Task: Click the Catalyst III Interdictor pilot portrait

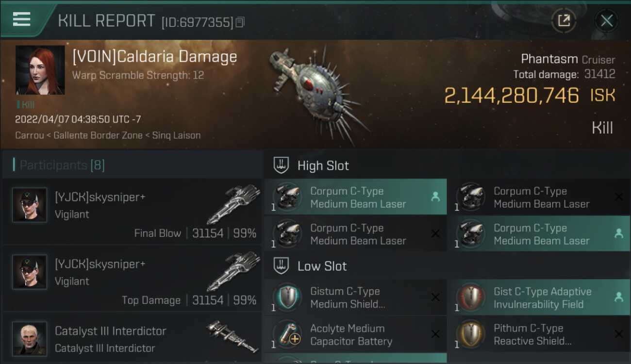Action: [x=30, y=338]
